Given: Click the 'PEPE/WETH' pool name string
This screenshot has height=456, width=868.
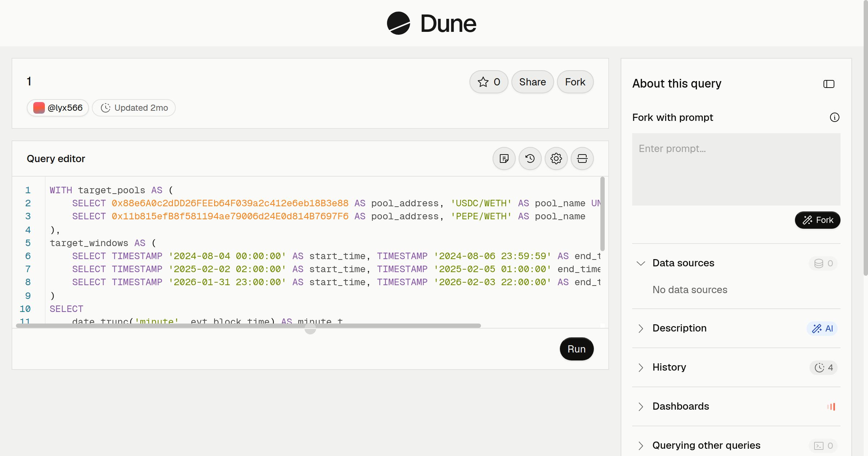Looking at the screenshot, I should (481, 216).
